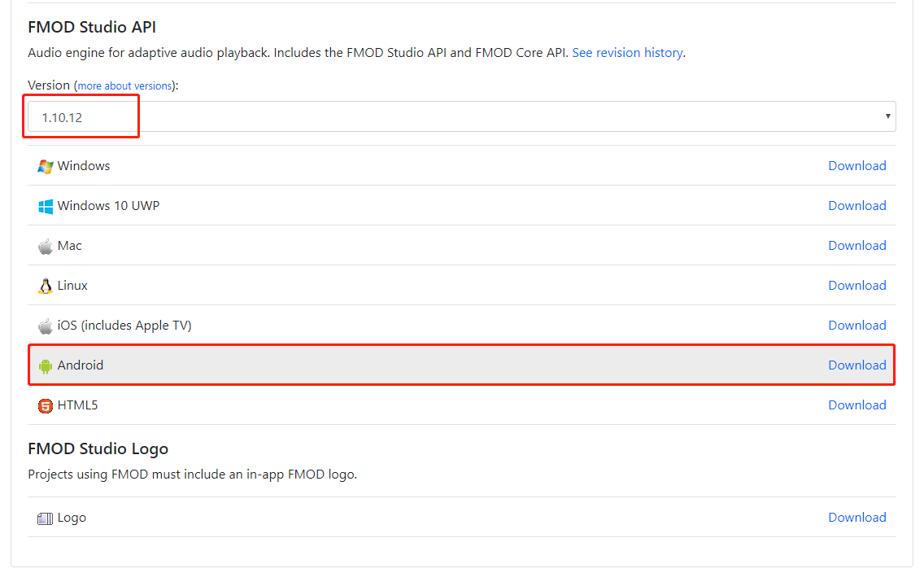Open the more about versions link
The image size is (924, 573).
click(124, 86)
